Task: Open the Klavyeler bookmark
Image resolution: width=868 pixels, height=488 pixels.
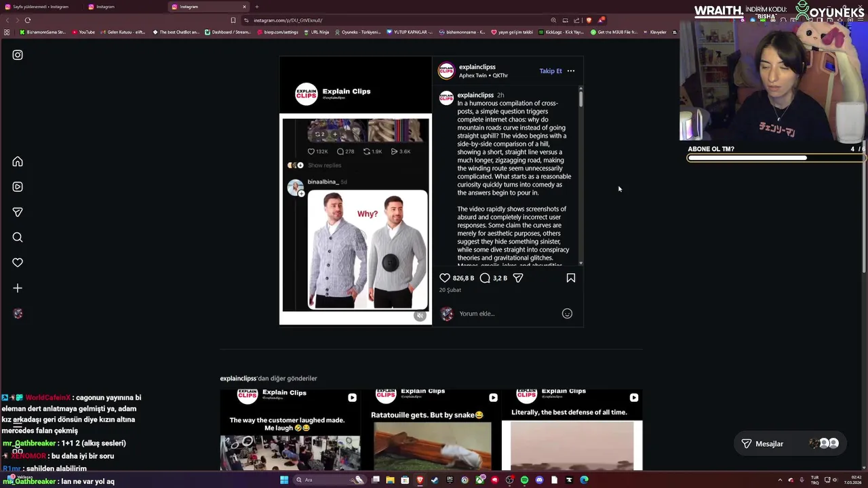Action: click(654, 32)
